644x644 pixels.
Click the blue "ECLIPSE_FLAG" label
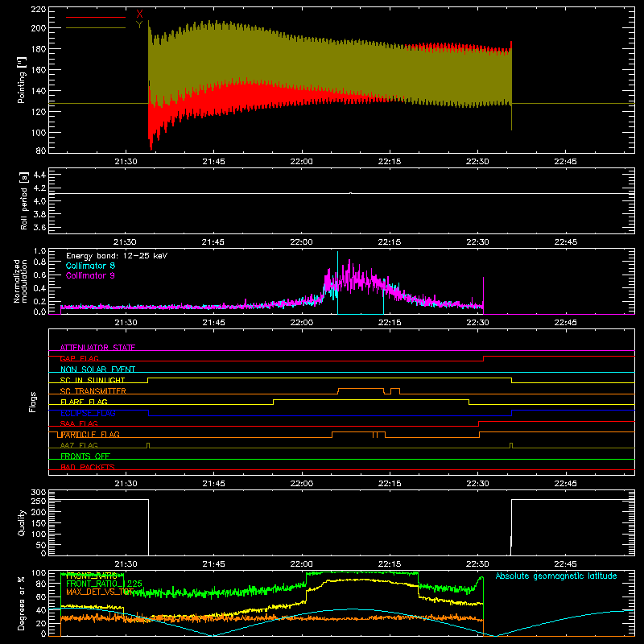(88, 413)
